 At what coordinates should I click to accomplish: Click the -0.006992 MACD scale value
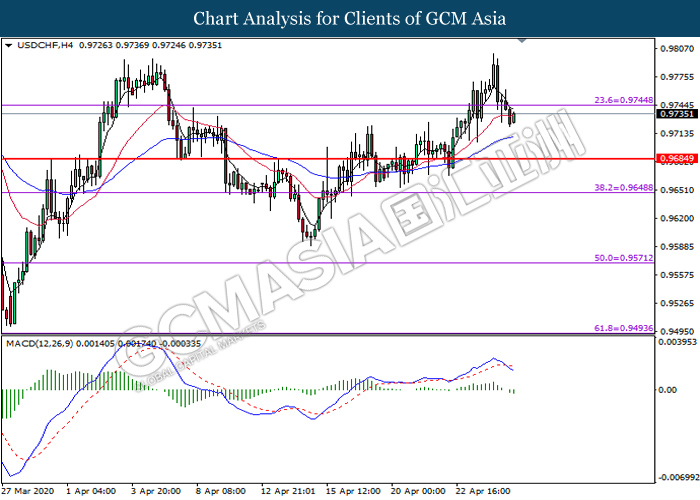click(679, 478)
